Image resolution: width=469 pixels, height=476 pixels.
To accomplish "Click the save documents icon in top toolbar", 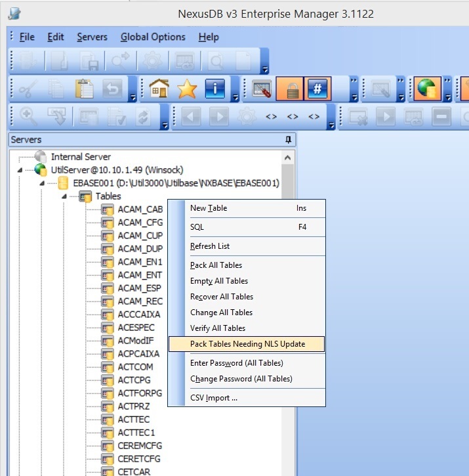I will click(x=90, y=60).
